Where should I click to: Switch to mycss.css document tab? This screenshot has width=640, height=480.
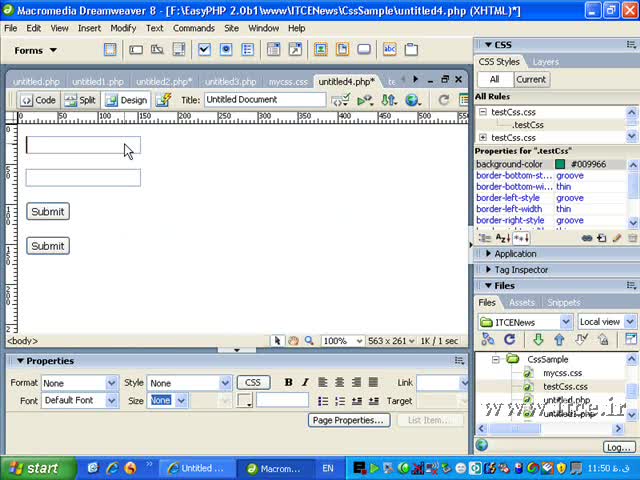288,82
